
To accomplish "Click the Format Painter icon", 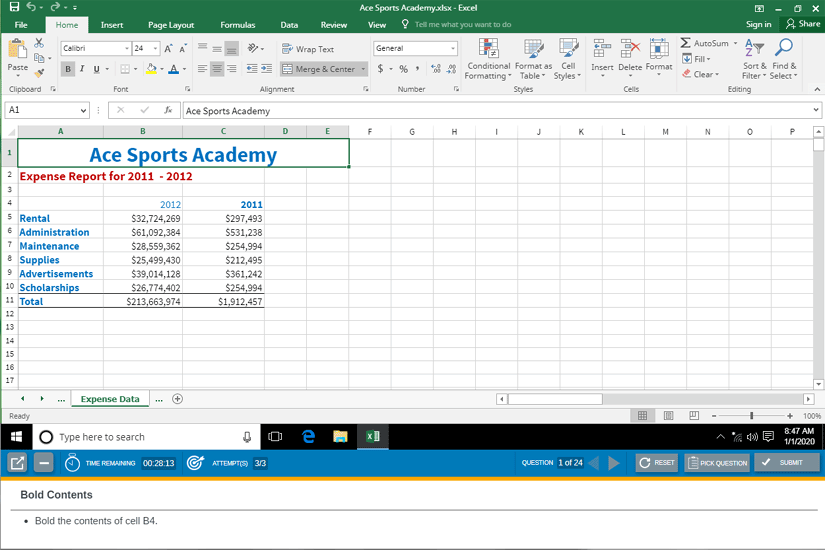I will tap(39, 72).
